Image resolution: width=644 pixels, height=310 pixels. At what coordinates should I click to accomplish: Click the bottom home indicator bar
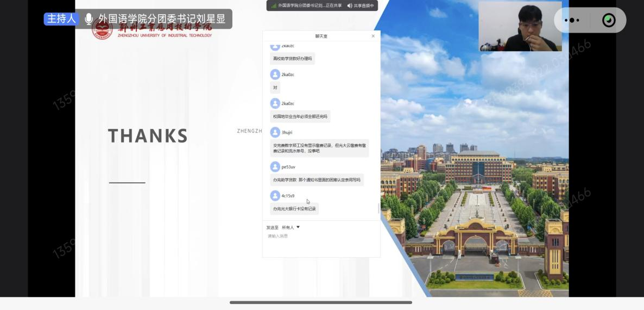tap(321, 302)
